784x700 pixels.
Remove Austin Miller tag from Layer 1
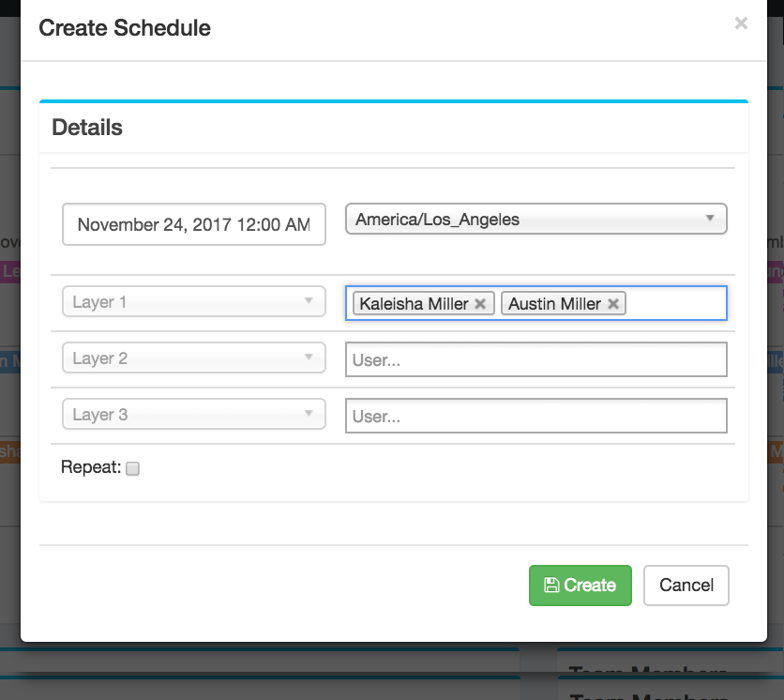coord(613,304)
